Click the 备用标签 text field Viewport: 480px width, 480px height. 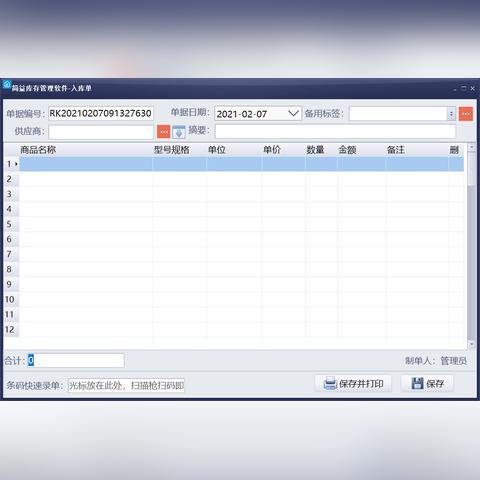pyautogui.click(x=398, y=114)
